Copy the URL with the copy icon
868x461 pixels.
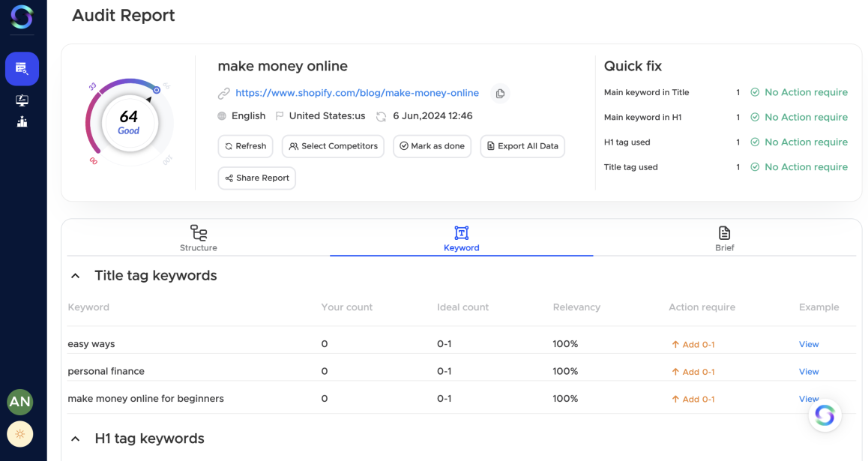[x=500, y=94]
